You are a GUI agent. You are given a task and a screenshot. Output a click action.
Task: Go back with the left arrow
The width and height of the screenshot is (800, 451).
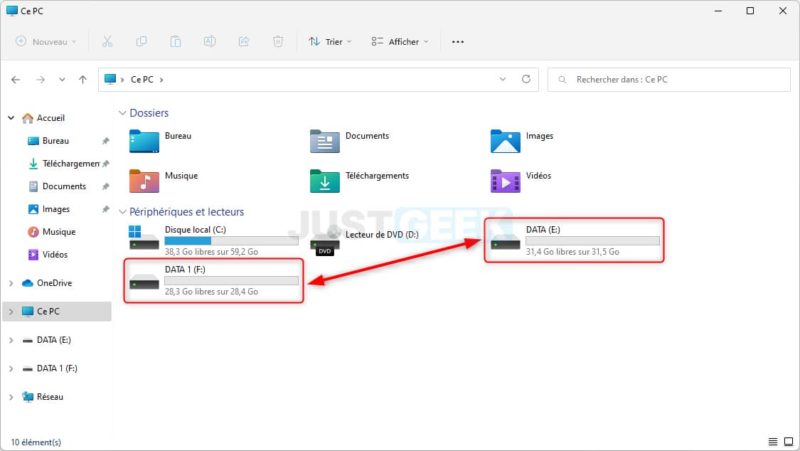click(x=16, y=80)
